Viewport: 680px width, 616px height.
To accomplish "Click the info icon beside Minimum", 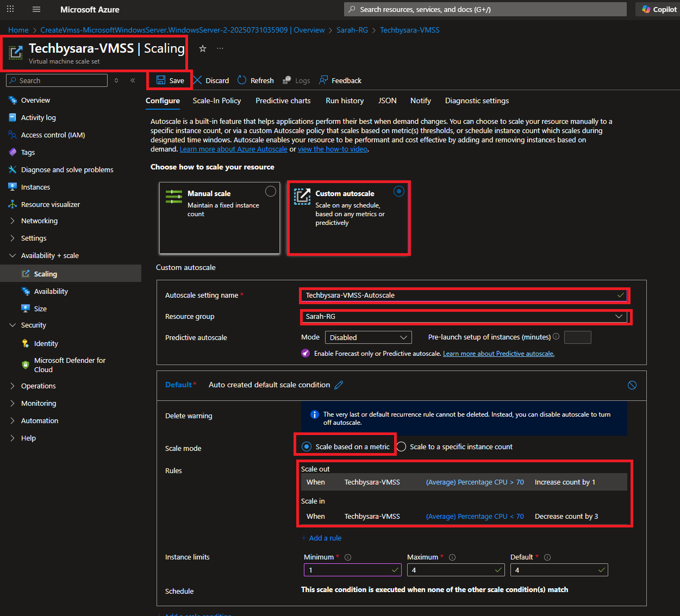I will click(348, 557).
